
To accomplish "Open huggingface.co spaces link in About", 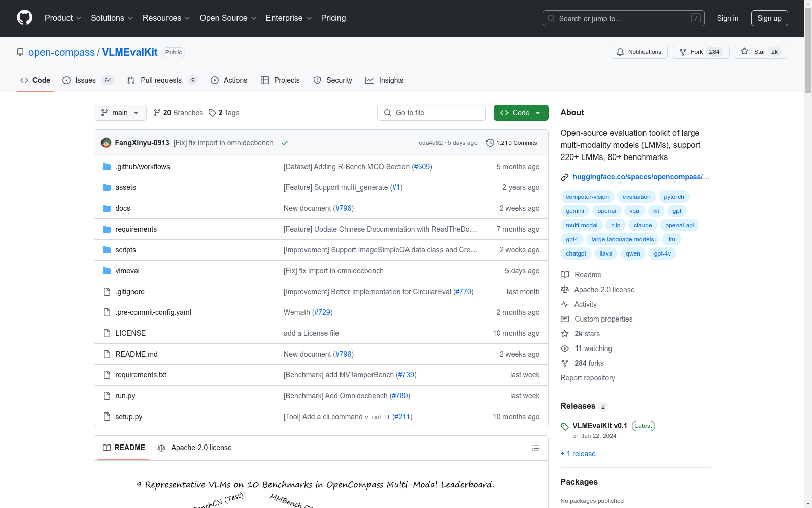I will click(640, 177).
